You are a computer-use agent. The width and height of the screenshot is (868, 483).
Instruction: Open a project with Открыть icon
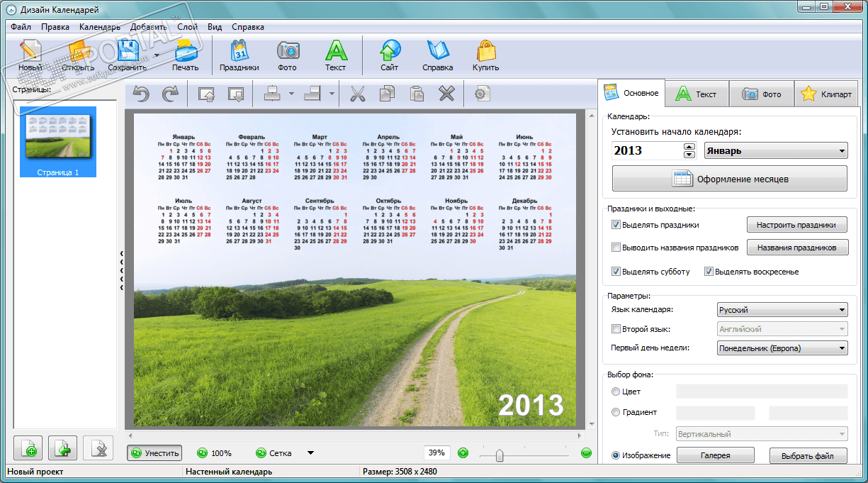78,51
